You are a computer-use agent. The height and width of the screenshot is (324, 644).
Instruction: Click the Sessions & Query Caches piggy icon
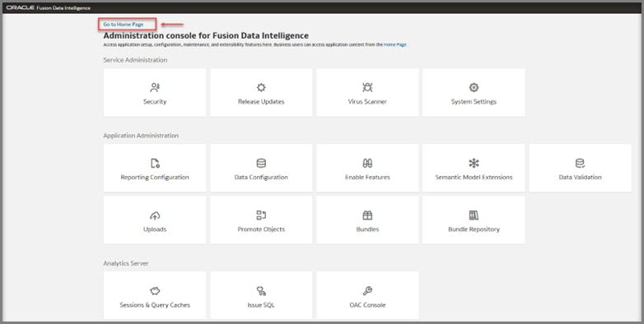(155, 291)
